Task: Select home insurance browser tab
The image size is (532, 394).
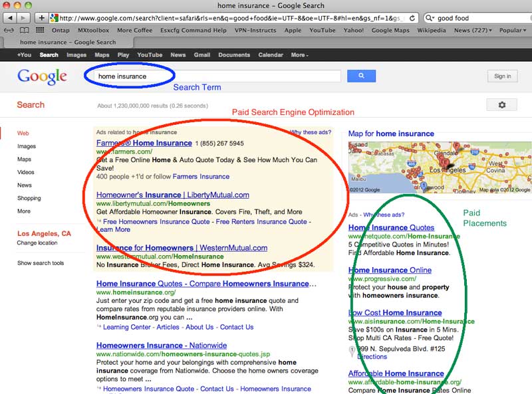Action: [x=68, y=43]
